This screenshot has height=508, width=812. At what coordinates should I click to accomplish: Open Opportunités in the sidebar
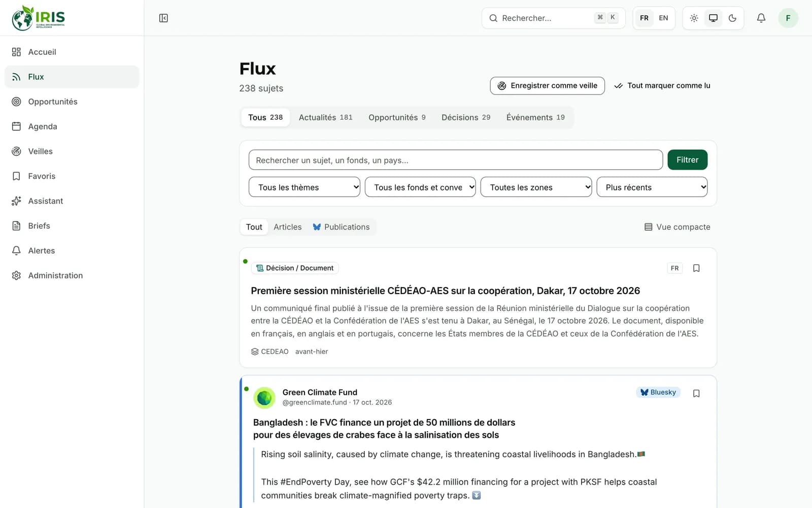[x=72, y=102]
